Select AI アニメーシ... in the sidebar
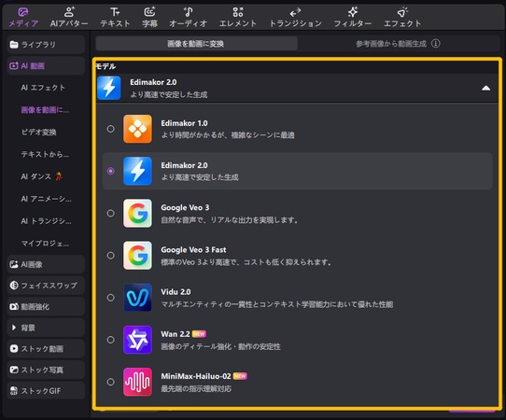 pyautogui.click(x=46, y=199)
